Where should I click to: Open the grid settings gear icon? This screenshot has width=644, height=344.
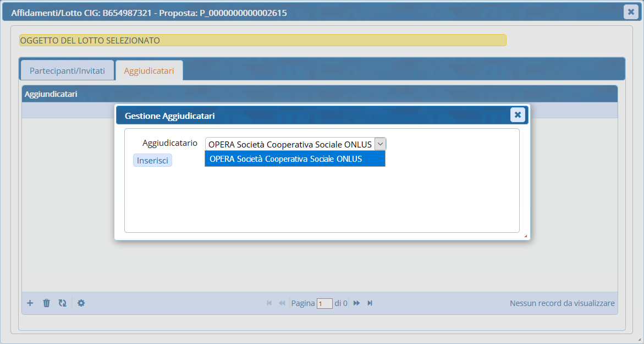coord(81,303)
